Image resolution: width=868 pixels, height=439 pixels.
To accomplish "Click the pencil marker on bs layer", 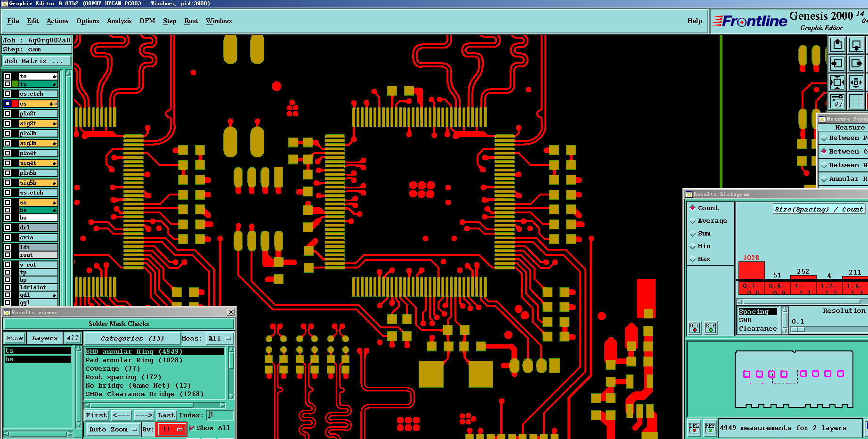I will click(x=55, y=210).
